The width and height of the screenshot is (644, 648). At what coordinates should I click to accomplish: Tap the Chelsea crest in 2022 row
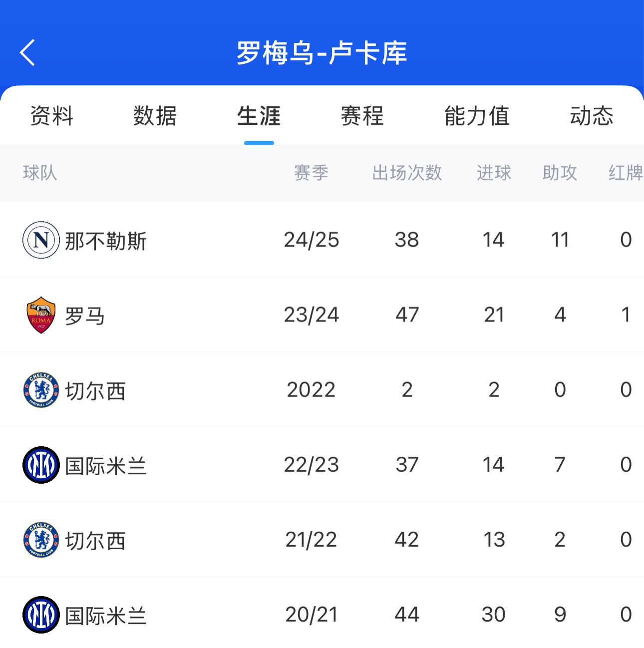point(41,390)
